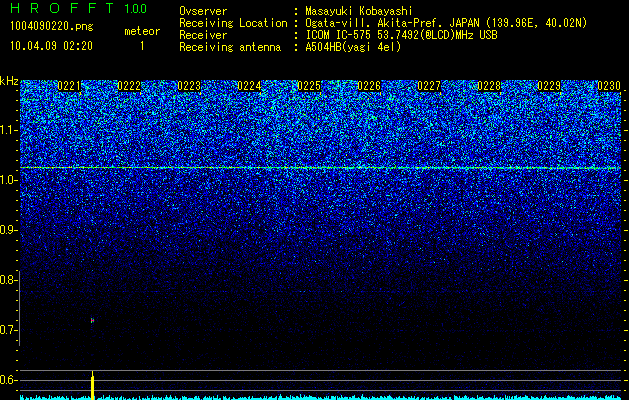The image size is (629, 400).
Task: Click the Receiver field label
Action: [203, 35]
